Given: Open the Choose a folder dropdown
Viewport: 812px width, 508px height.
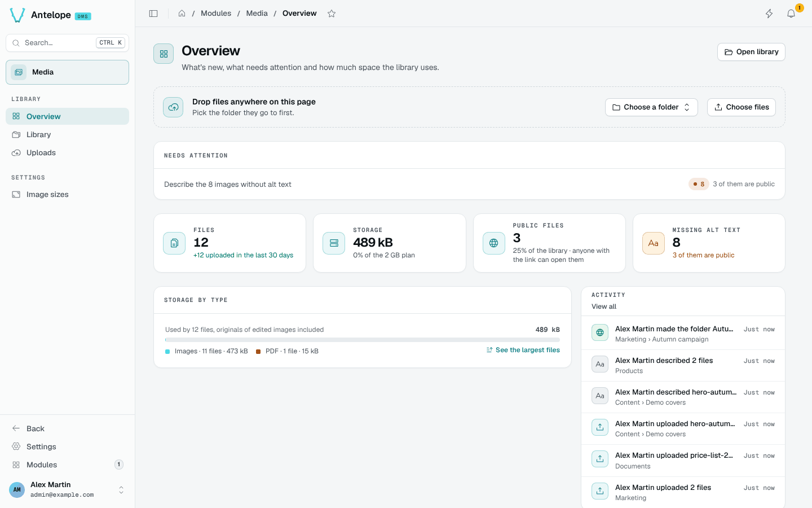Looking at the screenshot, I should (651, 107).
